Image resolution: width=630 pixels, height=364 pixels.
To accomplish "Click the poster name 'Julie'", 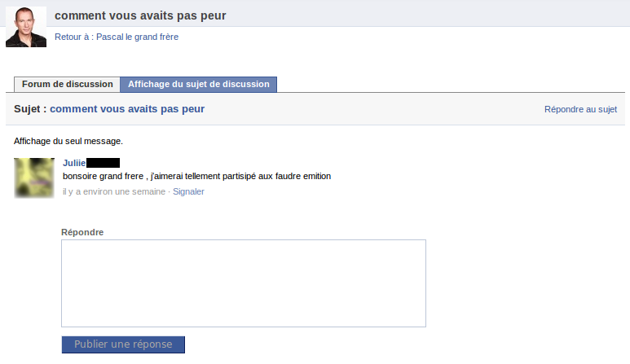I will point(74,163).
